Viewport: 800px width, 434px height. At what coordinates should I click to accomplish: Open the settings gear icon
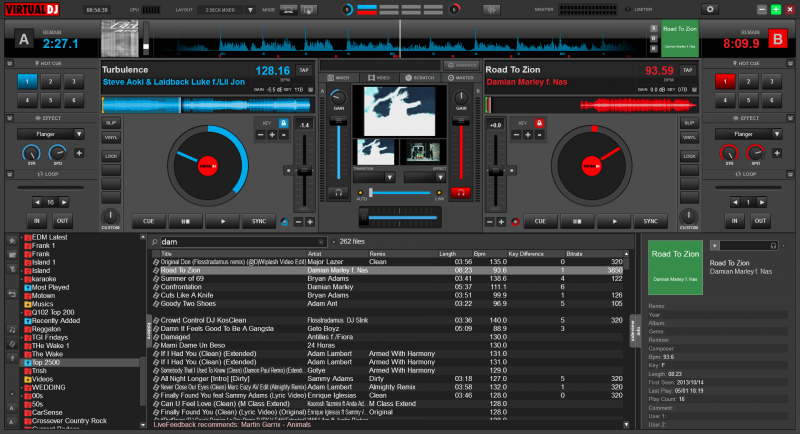point(710,9)
